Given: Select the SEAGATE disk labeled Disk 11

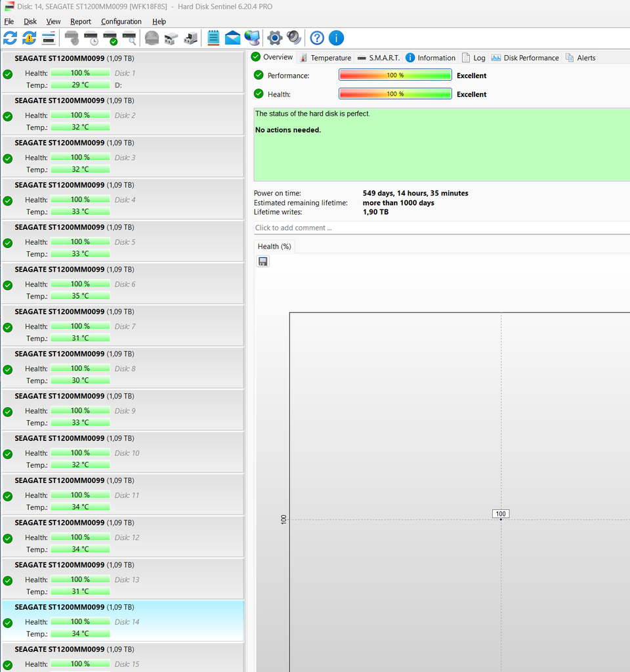Looking at the screenshot, I should (x=123, y=494).
